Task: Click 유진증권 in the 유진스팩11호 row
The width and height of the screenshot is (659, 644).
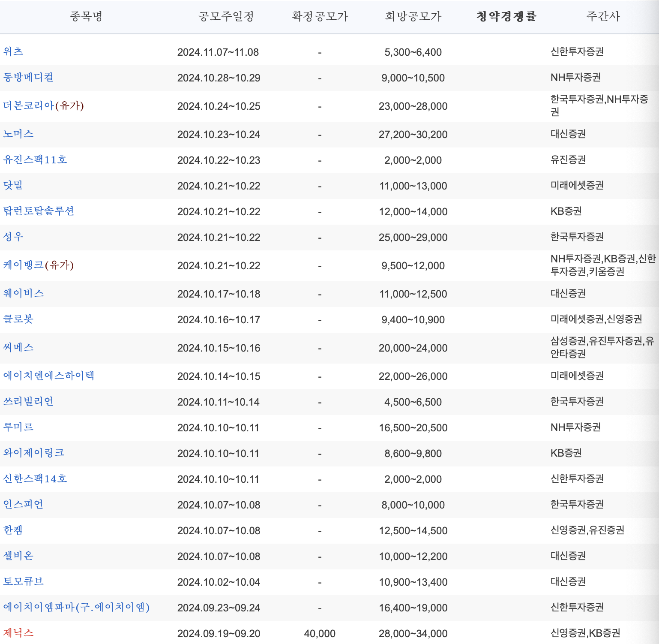Action: tap(568, 159)
